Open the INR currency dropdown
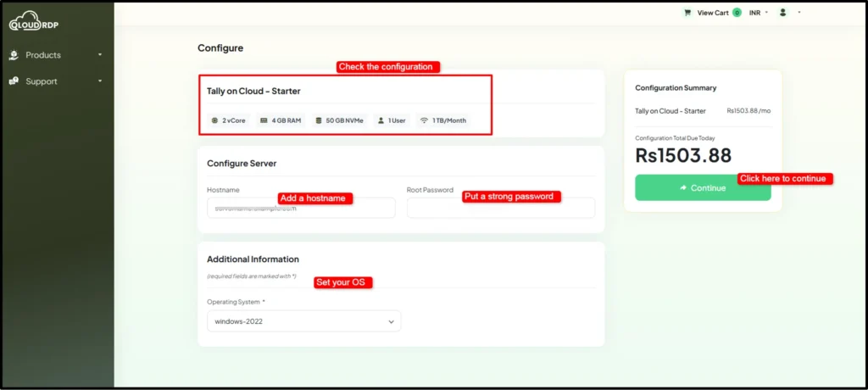868x390 pixels. pyautogui.click(x=759, y=13)
